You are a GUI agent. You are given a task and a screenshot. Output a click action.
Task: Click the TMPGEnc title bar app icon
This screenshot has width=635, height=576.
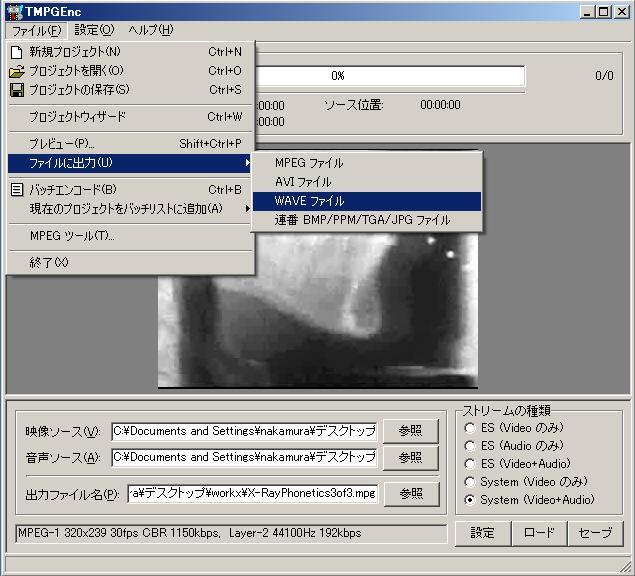pos(15,11)
